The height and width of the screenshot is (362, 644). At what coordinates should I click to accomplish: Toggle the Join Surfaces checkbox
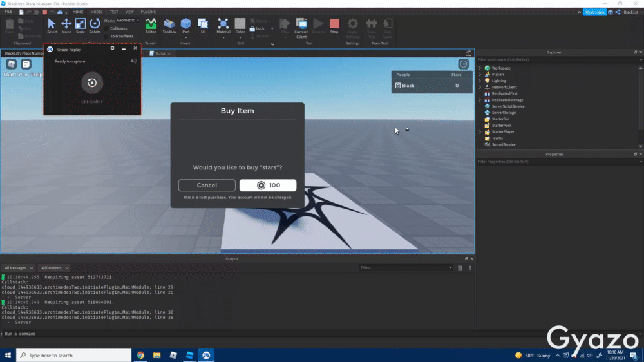coord(107,36)
